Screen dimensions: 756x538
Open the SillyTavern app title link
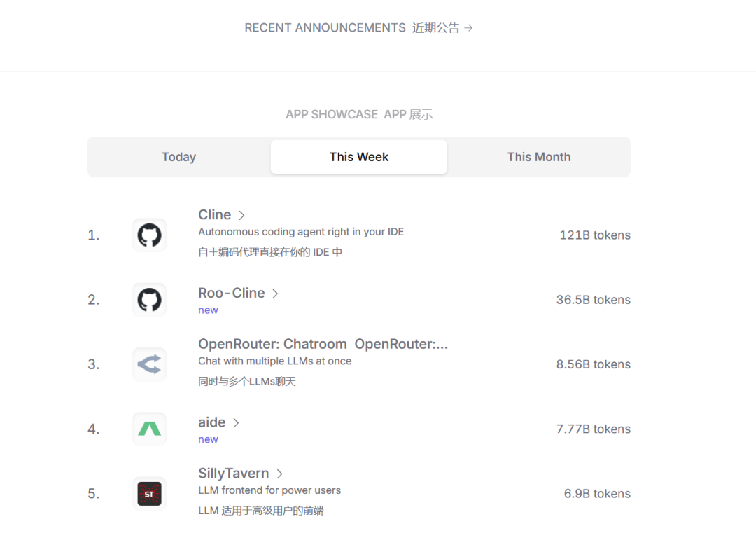[232, 474]
